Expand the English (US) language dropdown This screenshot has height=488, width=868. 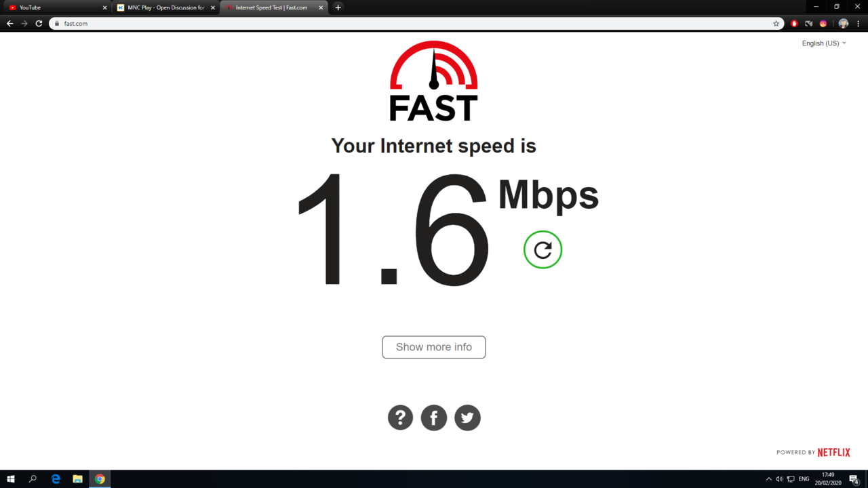[824, 43]
